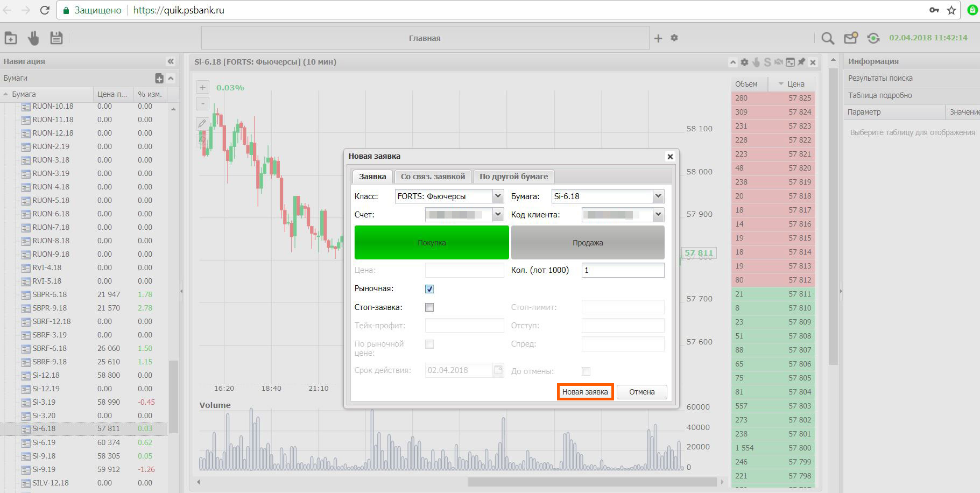Click order book row with price 57 811
980x493 pixels.
coord(773,294)
